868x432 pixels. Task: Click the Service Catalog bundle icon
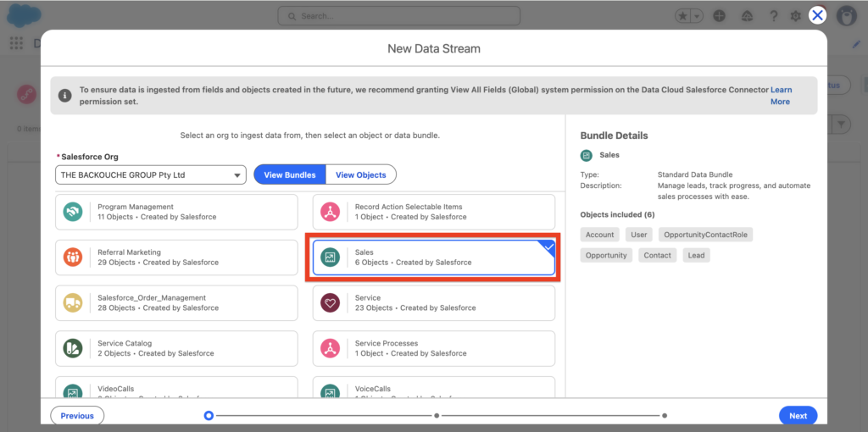pos(74,348)
